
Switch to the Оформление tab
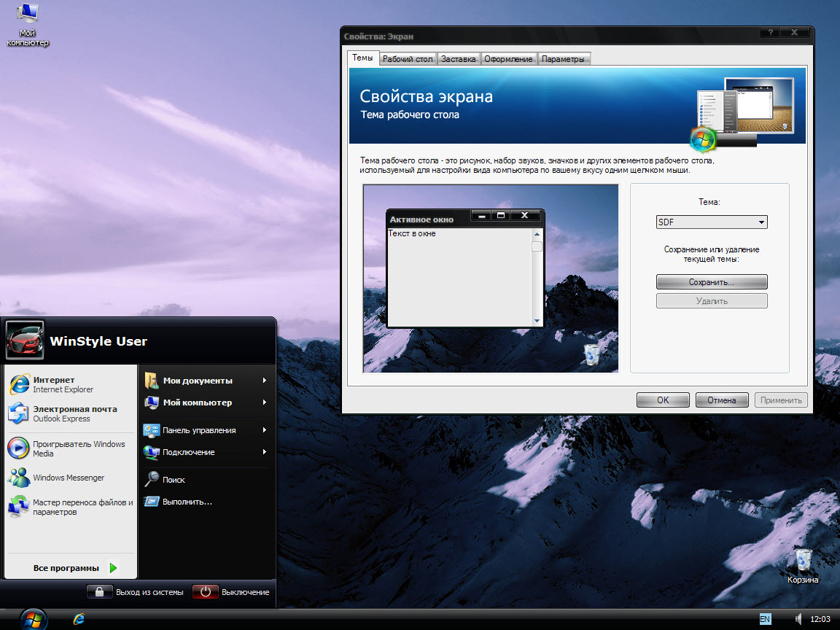click(508, 59)
